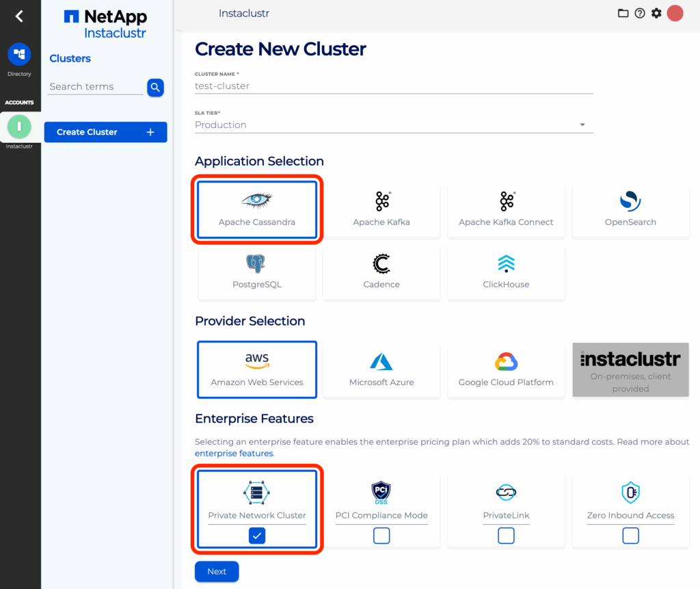
Task: Choose Cadence as the application
Action: point(381,273)
